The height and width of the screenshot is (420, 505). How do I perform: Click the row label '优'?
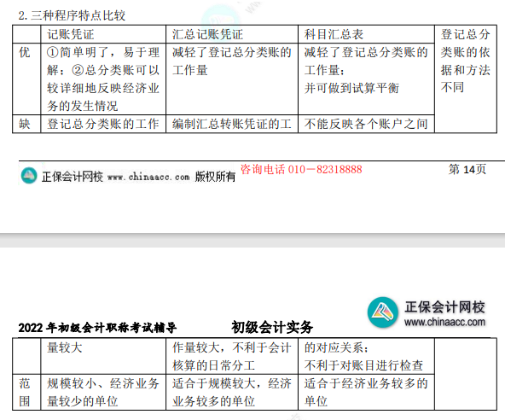click(x=25, y=52)
